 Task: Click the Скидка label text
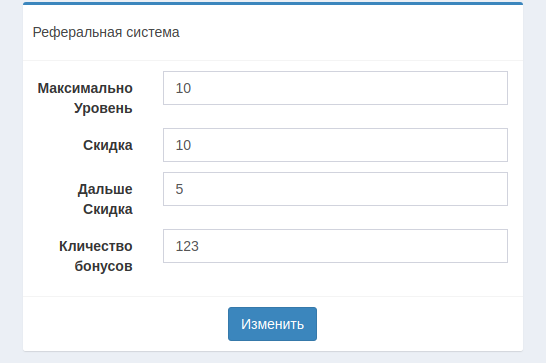pos(108,145)
